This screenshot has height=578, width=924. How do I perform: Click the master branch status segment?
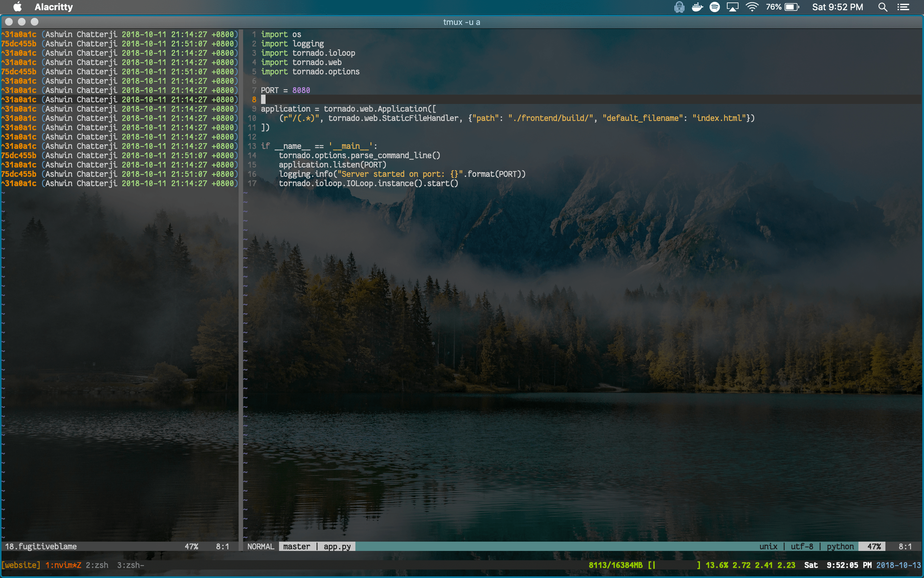click(x=297, y=547)
